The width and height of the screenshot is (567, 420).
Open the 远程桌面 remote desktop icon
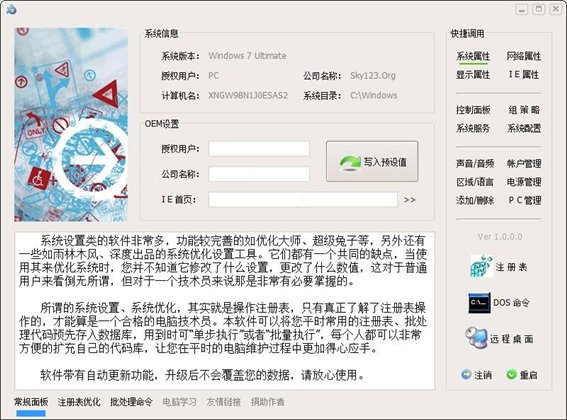476,338
